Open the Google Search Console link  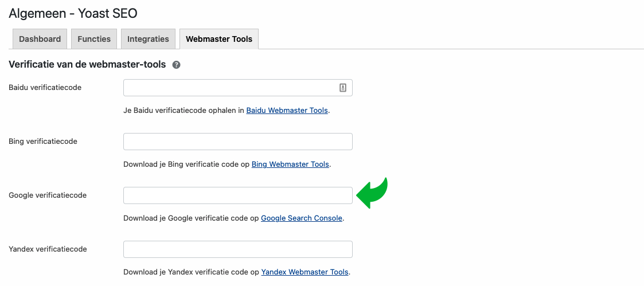302,218
